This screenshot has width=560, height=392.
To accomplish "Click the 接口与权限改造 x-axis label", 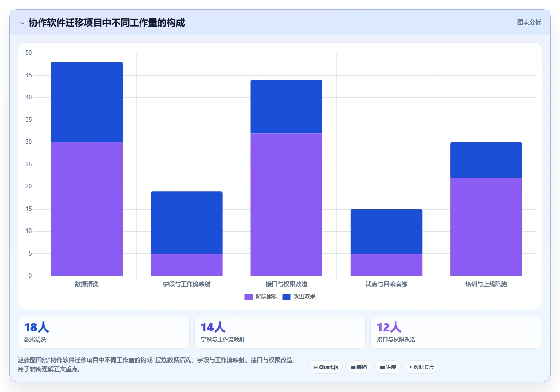I will [287, 284].
